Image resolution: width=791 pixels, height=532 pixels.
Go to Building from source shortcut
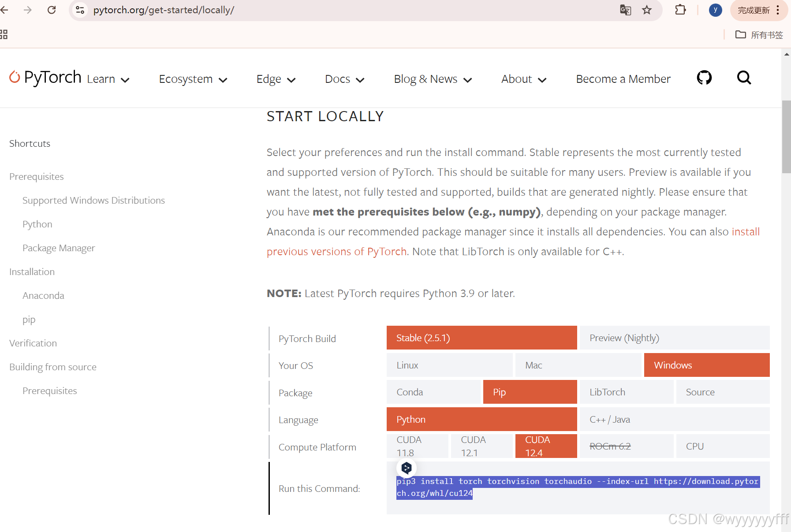point(53,367)
